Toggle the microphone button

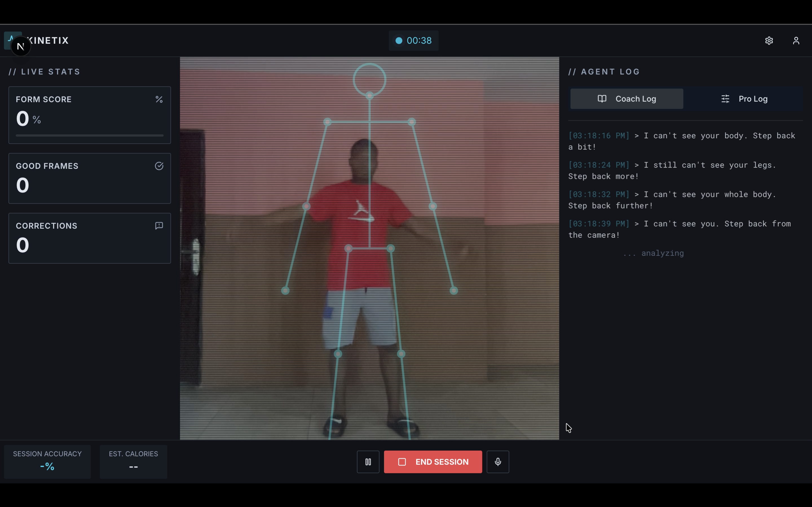[x=498, y=462]
